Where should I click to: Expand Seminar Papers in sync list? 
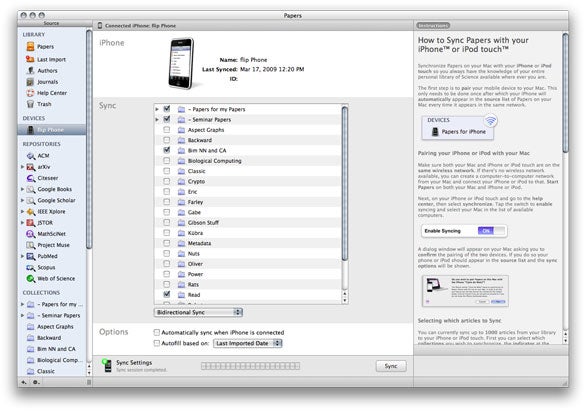coord(157,120)
